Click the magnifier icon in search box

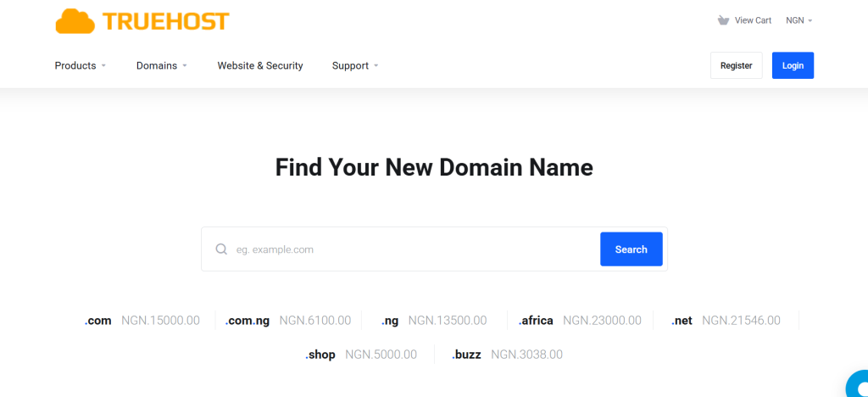(x=221, y=249)
